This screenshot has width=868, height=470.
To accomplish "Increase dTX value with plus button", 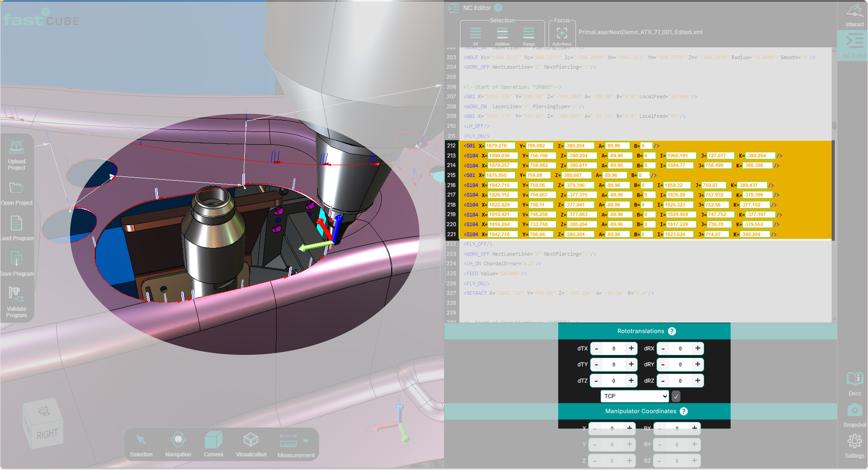I will (631, 348).
